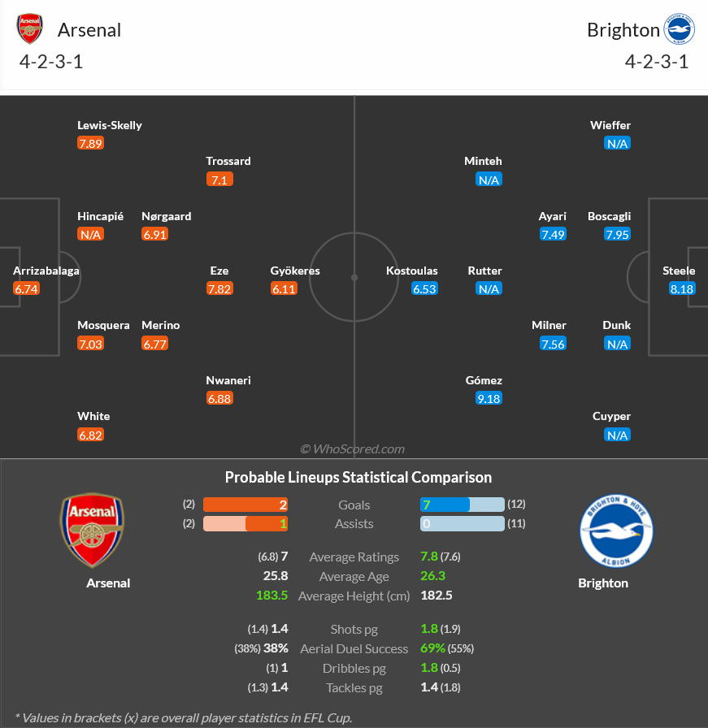Click Wieffer's N/A rating badge

point(618,143)
